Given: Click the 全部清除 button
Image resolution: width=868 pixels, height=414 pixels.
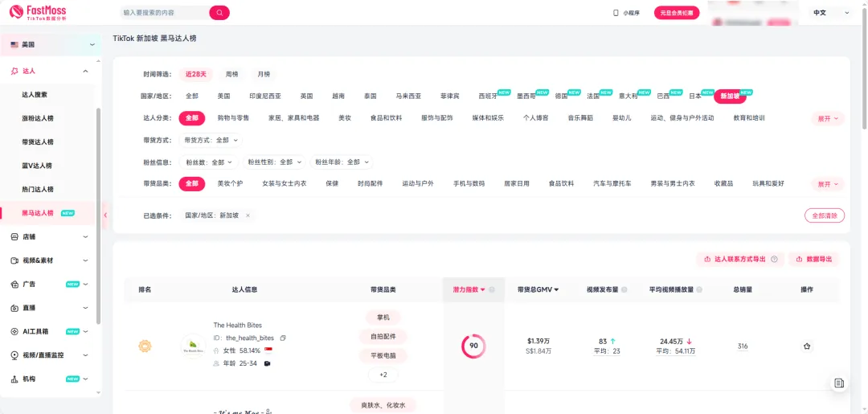Looking at the screenshot, I should point(824,215).
